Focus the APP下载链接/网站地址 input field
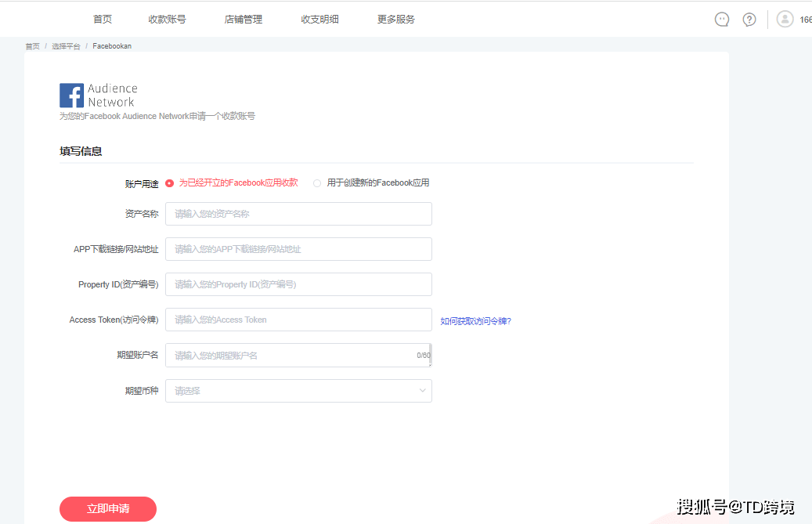This screenshot has height=524, width=812. coord(298,249)
